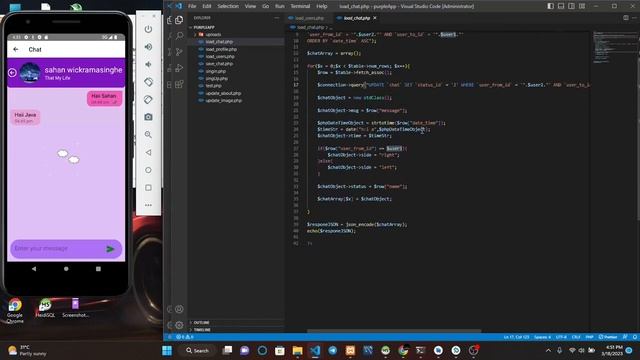Send message with green arrow in chat app
640x360 pixels.
(110, 249)
